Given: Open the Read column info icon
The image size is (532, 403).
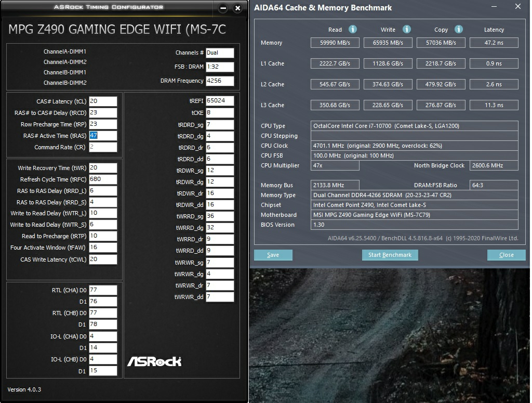Looking at the screenshot, I should (353, 29).
